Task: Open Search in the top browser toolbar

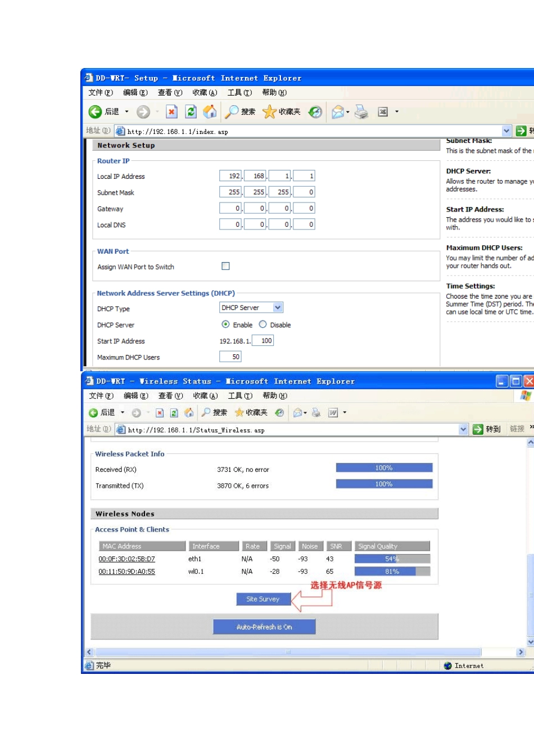Action: pyautogui.click(x=240, y=112)
